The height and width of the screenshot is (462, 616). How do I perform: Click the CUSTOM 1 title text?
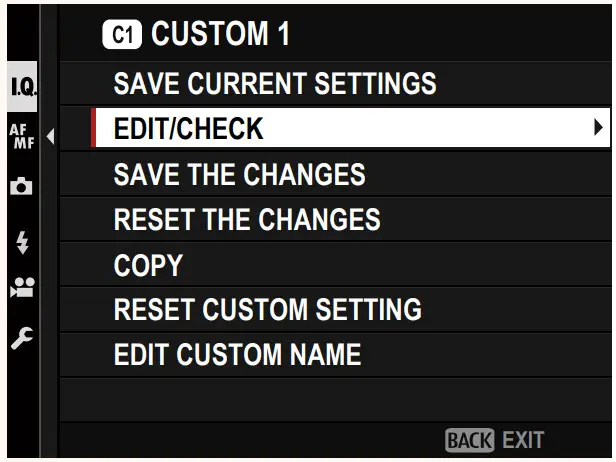pyautogui.click(x=219, y=35)
